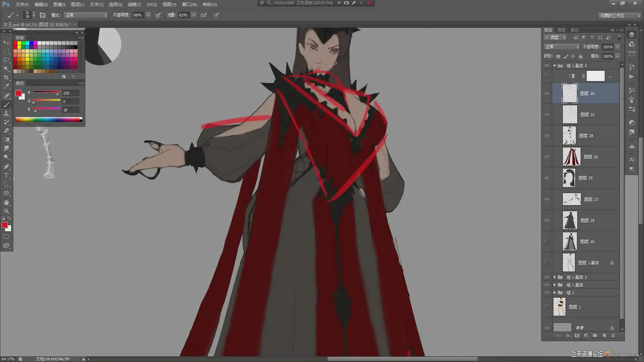Pick the Eyedropper tool
644x362 pixels.
pyautogui.click(x=6, y=86)
